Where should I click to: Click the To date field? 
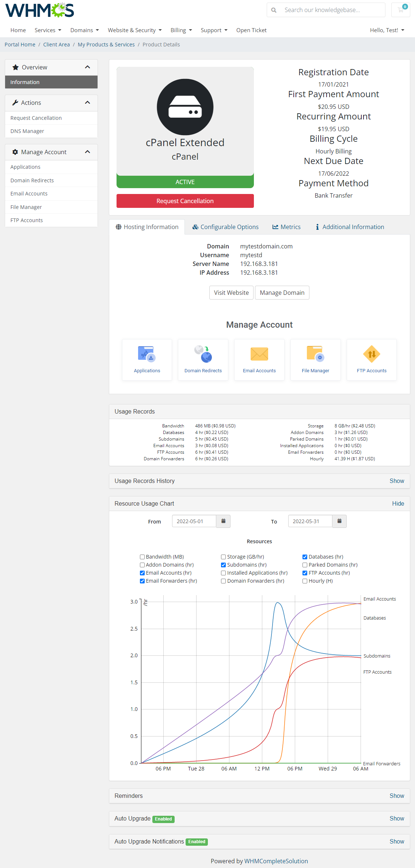point(310,521)
